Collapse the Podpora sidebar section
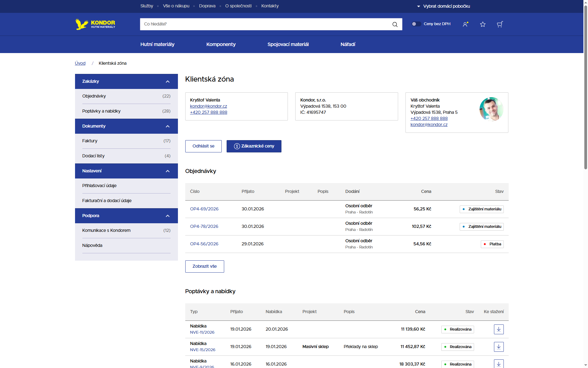588x368 pixels. (168, 216)
